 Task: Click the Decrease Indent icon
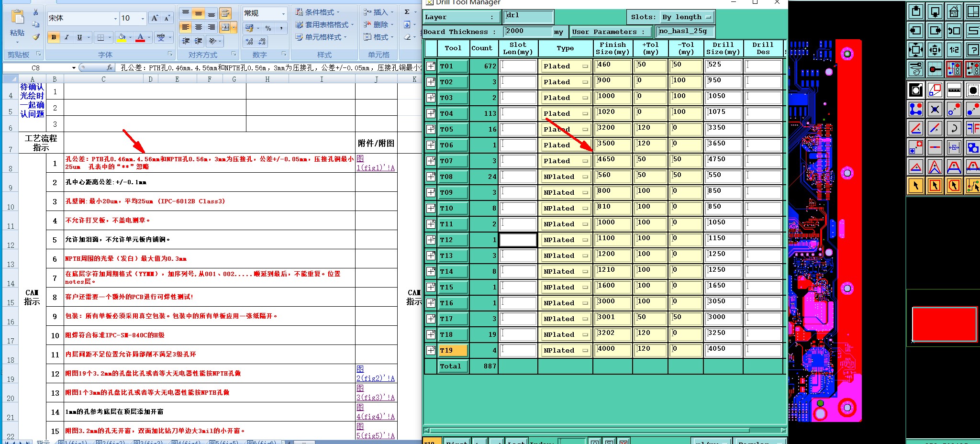tap(186, 41)
